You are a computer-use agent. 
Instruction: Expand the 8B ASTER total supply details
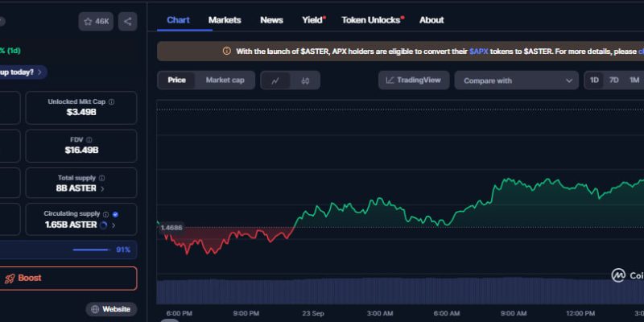click(102, 188)
